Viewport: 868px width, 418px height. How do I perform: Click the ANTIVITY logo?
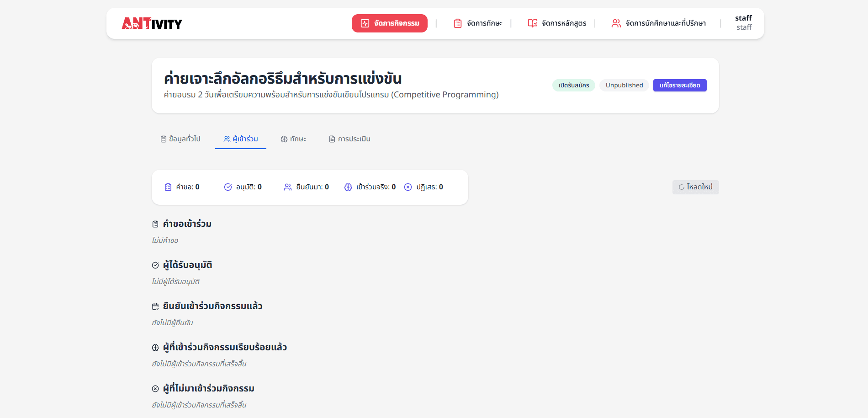click(x=152, y=23)
